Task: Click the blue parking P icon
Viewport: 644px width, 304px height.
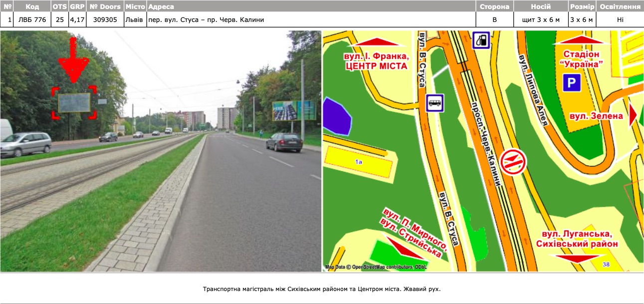Action: click(572, 83)
